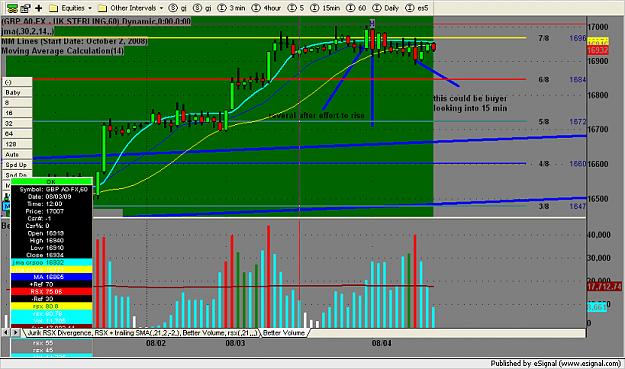The height and width of the screenshot is (369, 625).
Task: Select the '16' frame button
Action: pyautogui.click(x=17, y=113)
